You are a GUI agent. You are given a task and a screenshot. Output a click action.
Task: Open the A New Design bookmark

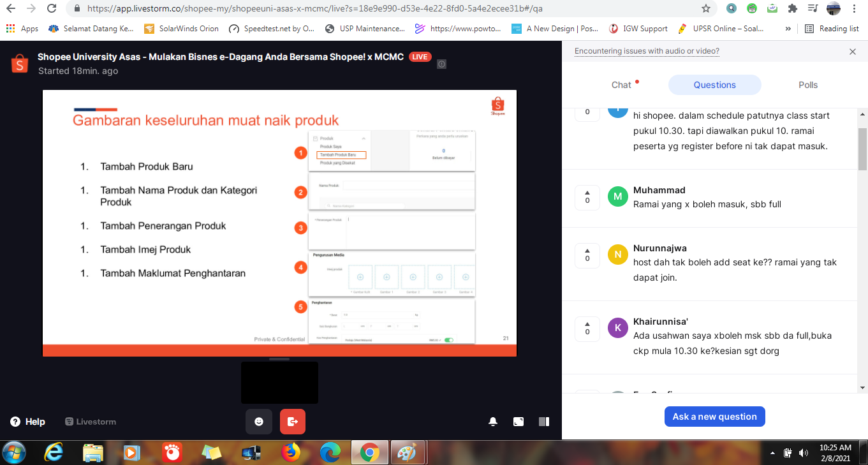tap(555, 29)
